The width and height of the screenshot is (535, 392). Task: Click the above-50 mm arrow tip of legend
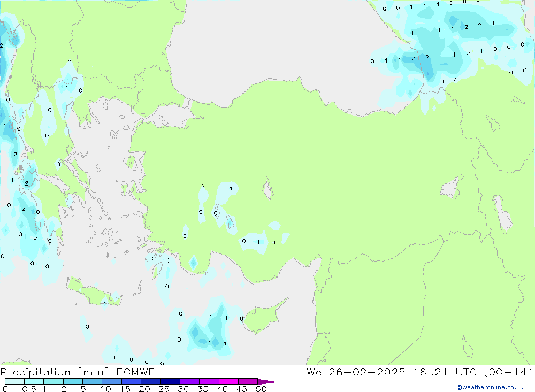point(267,382)
